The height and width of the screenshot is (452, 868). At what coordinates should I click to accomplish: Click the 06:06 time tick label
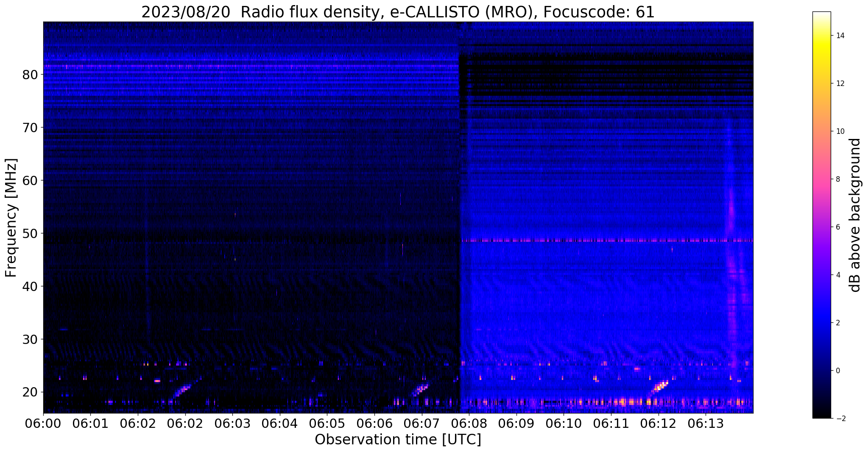point(374,424)
